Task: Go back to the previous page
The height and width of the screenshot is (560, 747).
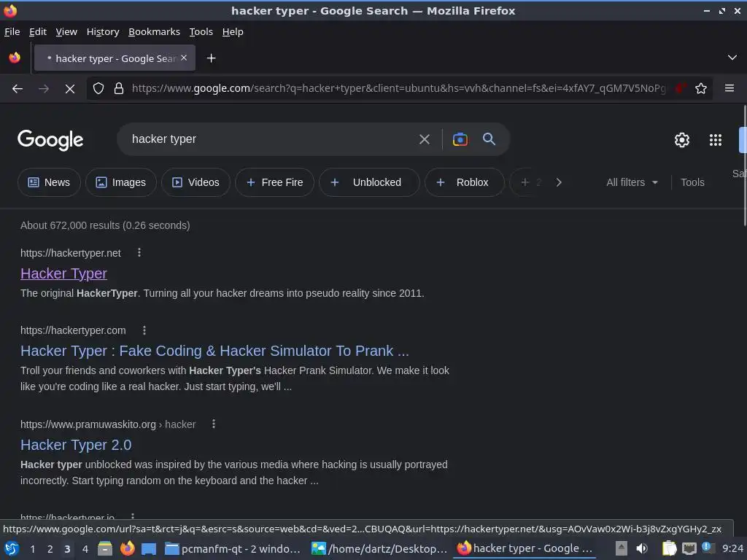Action: click(x=18, y=88)
